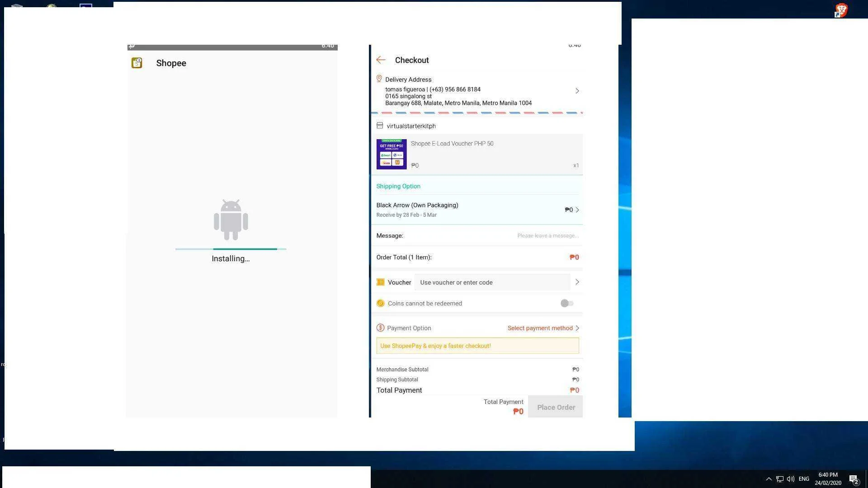
Task: Open the delivery address details chevron
Action: point(577,91)
